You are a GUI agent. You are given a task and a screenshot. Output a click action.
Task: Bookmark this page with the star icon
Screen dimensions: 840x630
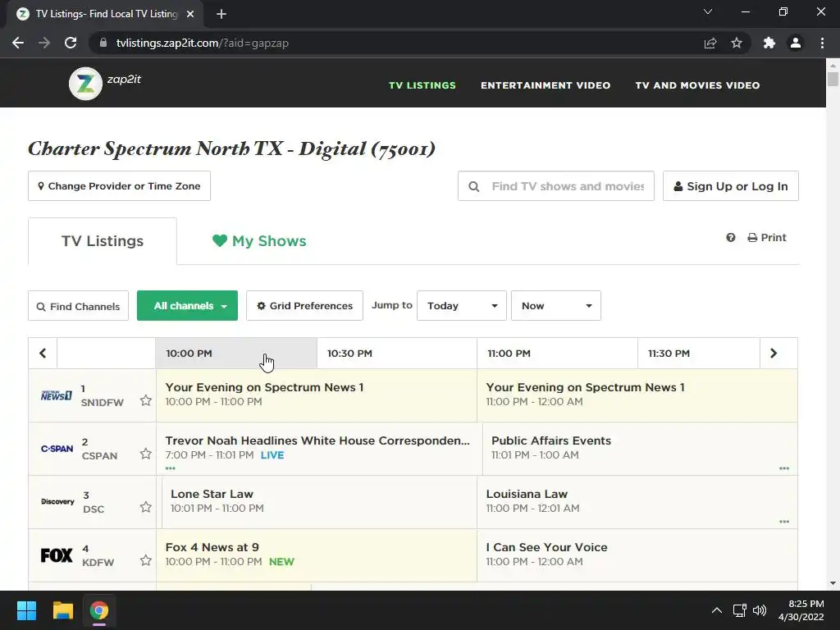737,43
